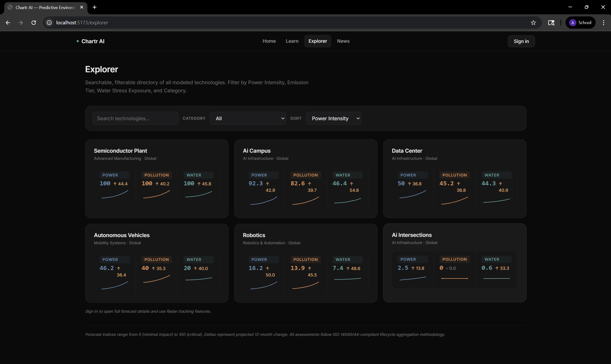611x364 pixels.
Task: Close the Chartr AI browser tab
Action: click(82, 7)
